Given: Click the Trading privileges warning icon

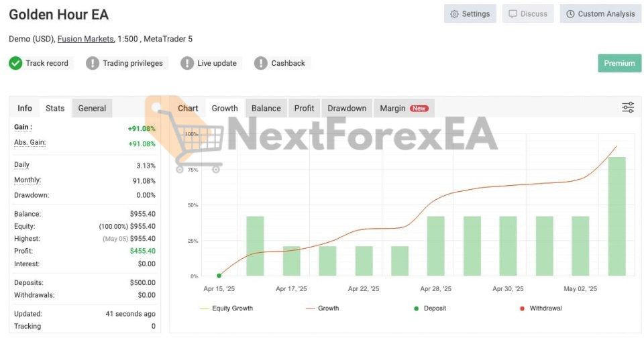Looking at the screenshot, I should 93,63.
